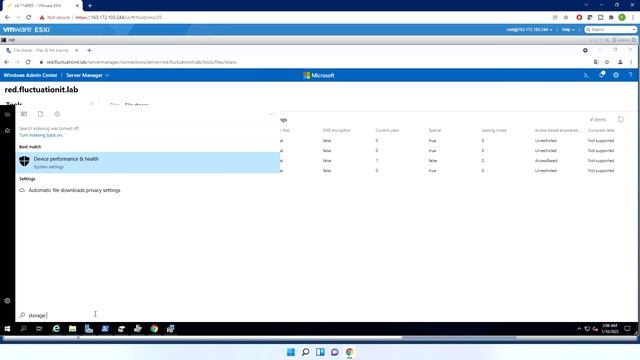Expand the ESXi user account dropdown

point(529,29)
